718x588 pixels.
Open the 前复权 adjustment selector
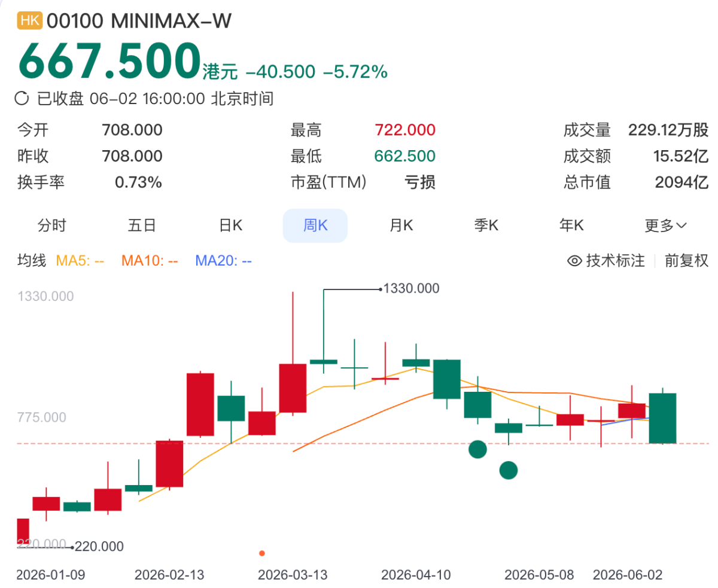tap(686, 261)
